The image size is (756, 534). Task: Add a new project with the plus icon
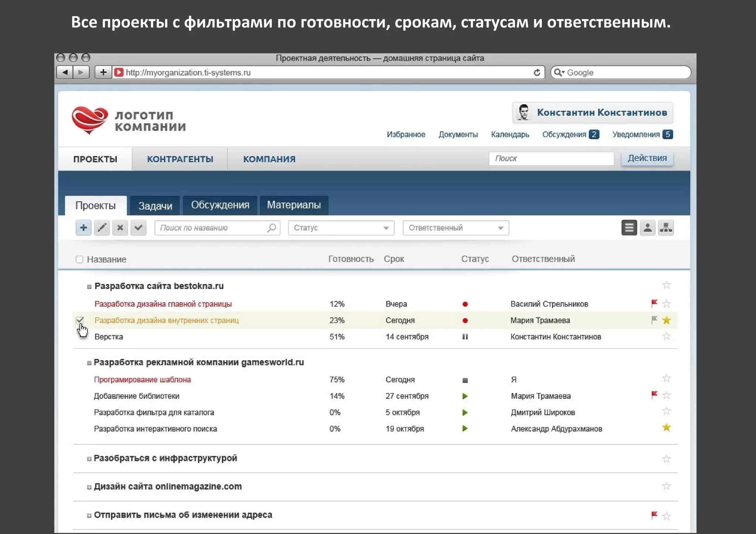[83, 228]
